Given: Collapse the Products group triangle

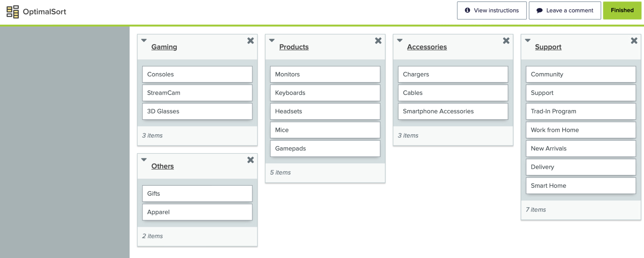Looking at the screenshot, I should coord(272,40).
